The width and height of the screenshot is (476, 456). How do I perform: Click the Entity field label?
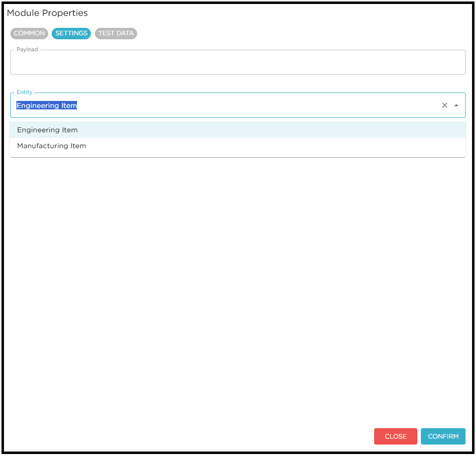coord(24,92)
